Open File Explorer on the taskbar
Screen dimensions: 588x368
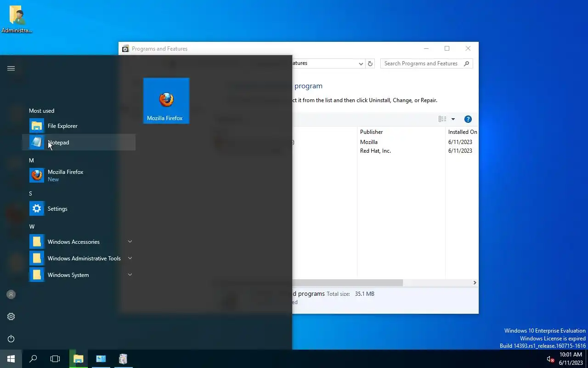[x=79, y=359]
